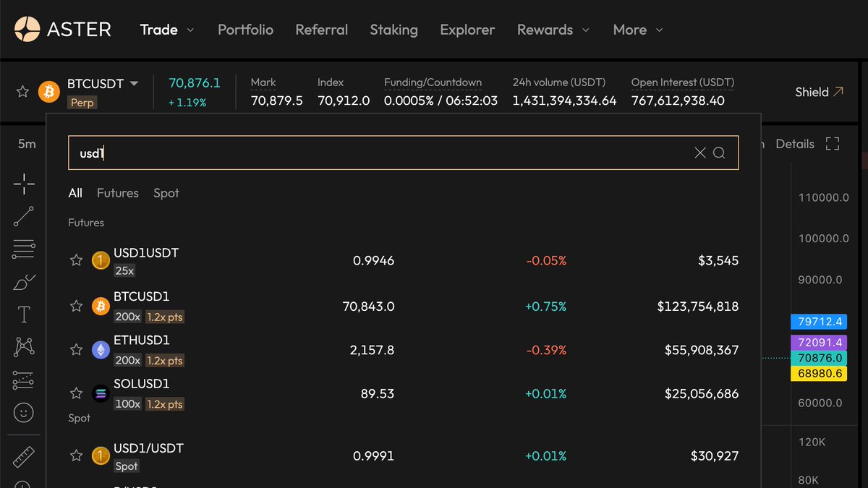Image resolution: width=868 pixels, height=488 pixels.
Task: Open the SOLUSD1 futures result
Action: coord(404,393)
